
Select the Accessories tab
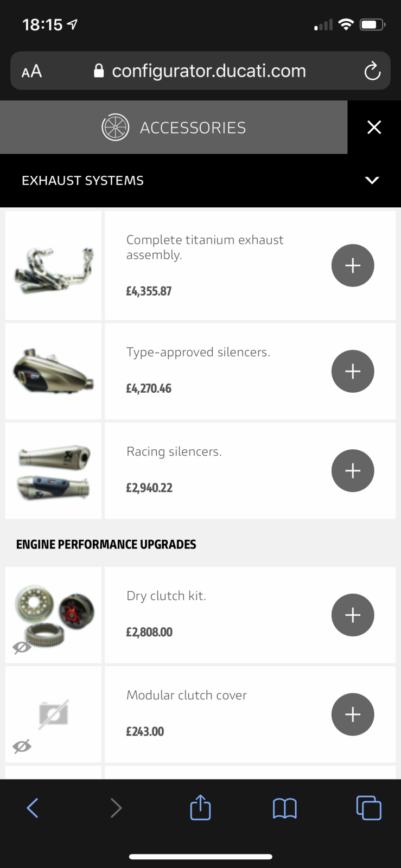click(174, 127)
